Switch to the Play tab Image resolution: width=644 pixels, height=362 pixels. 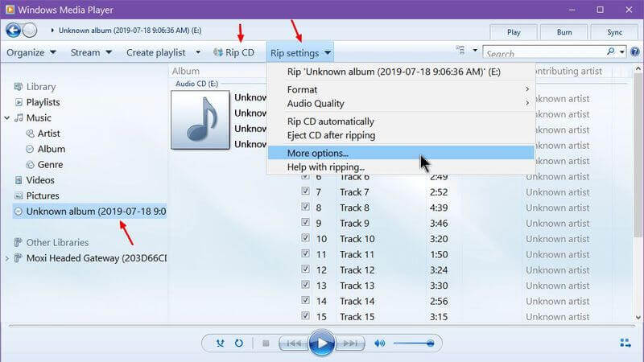pyautogui.click(x=514, y=32)
